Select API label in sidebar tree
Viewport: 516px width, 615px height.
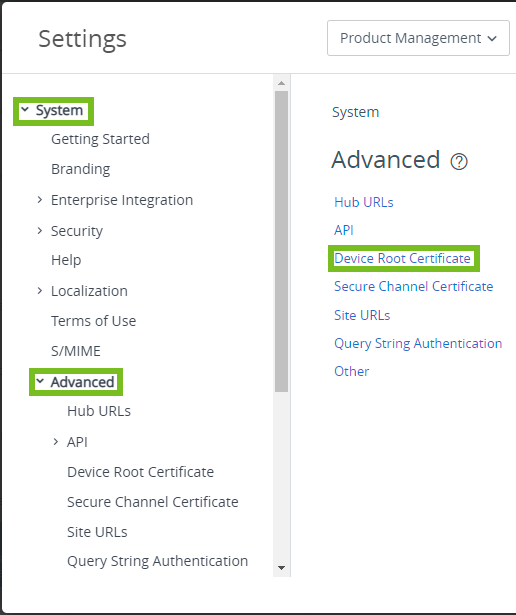tap(77, 442)
